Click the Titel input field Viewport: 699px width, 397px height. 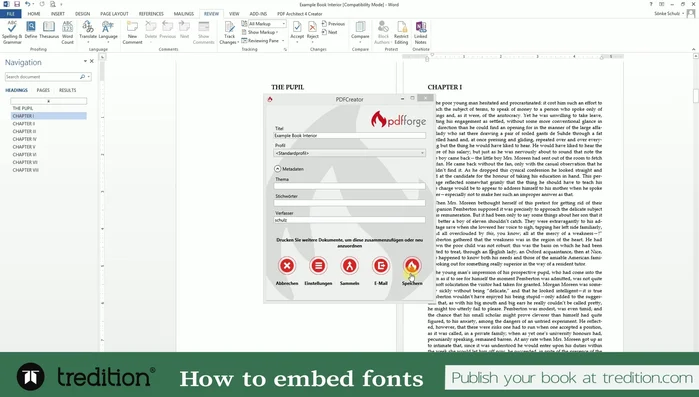pyautogui.click(x=350, y=135)
